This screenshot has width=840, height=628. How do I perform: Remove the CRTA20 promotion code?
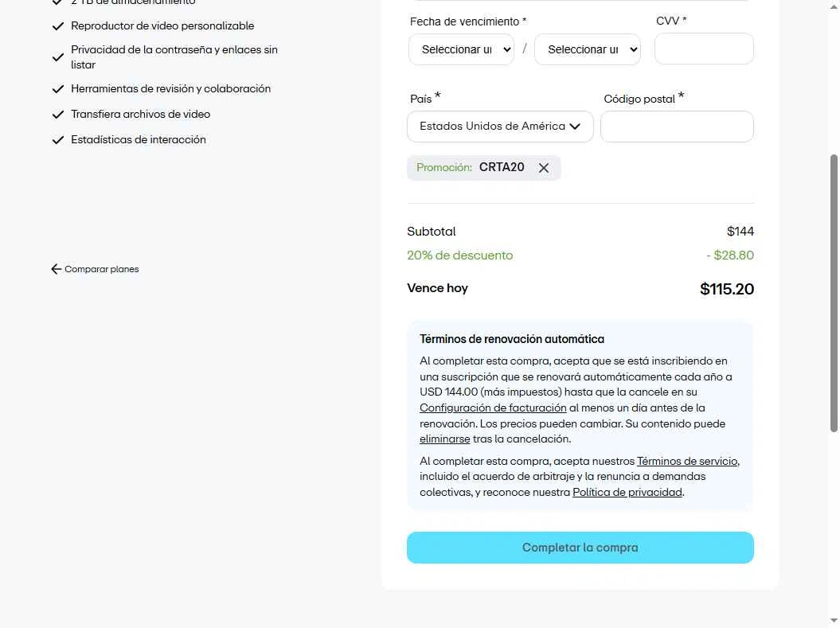coord(544,168)
